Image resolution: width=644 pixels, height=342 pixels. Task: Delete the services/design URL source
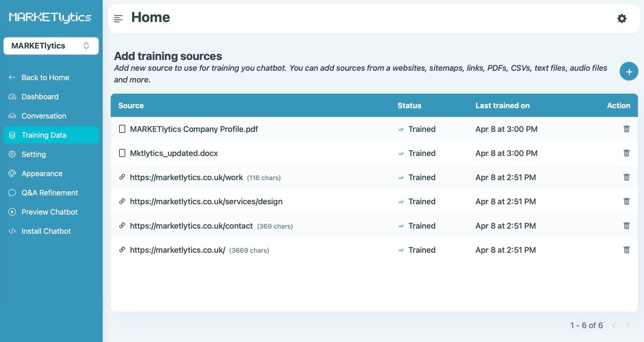coord(626,202)
